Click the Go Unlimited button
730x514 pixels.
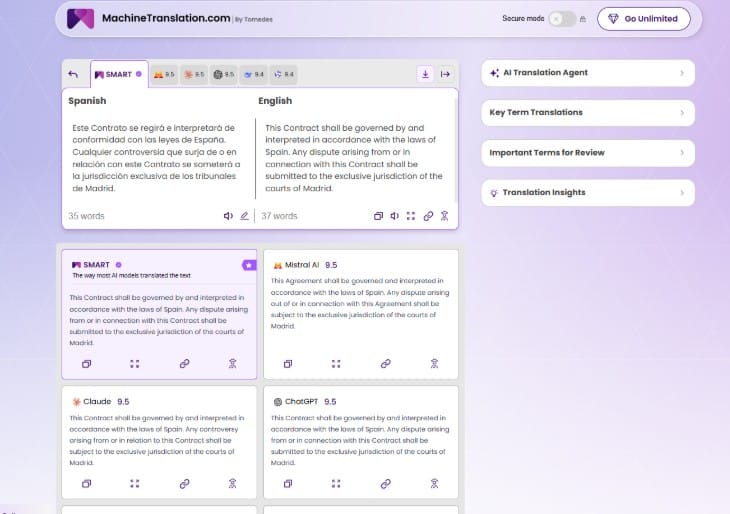(x=644, y=19)
